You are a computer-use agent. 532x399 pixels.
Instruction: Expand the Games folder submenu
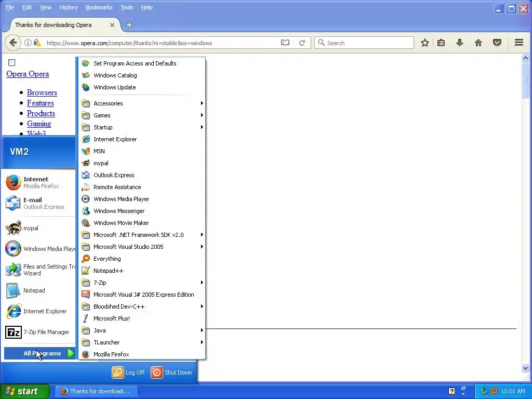click(142, 115)
